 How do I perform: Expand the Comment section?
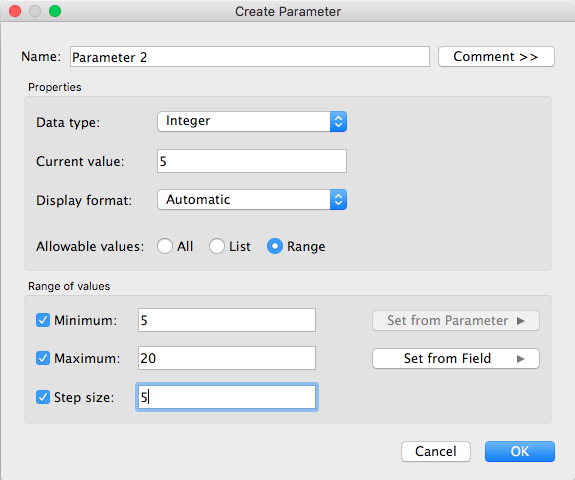[x=496, y=56]
